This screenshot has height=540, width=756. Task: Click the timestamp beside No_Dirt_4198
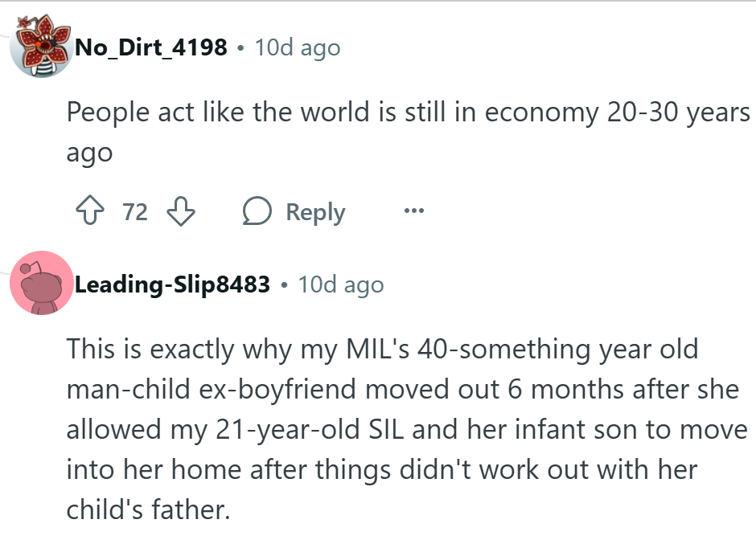(x=298, y=47)
